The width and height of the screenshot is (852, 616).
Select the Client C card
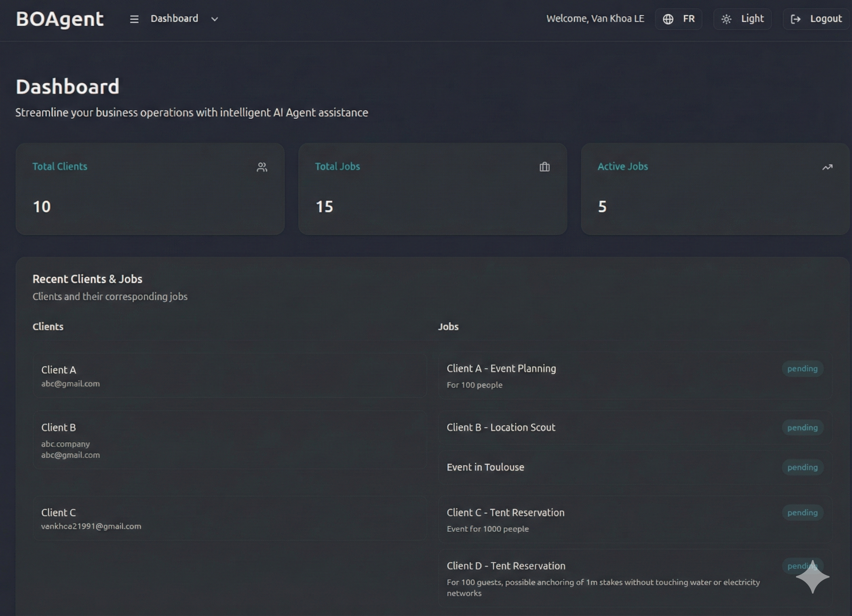pos(229,518)
